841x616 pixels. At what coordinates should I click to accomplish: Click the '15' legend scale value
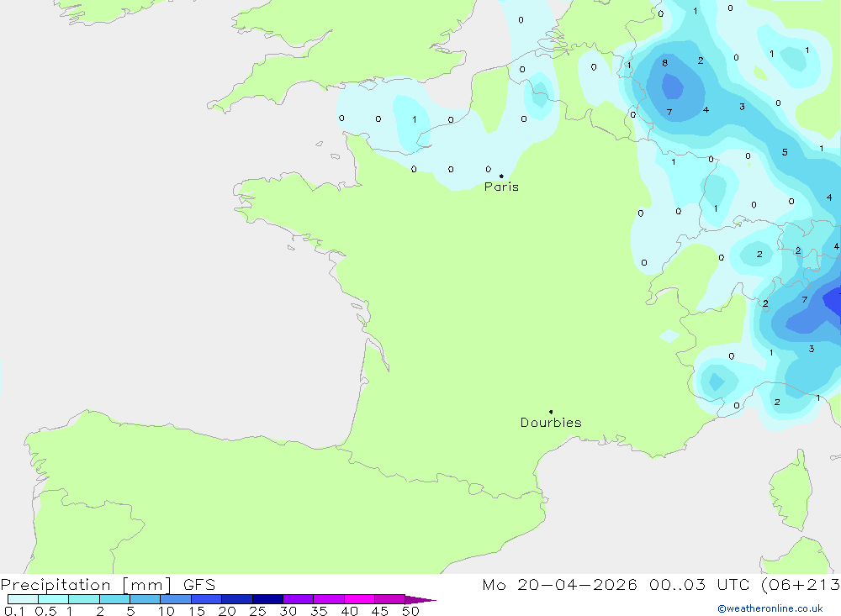point(197,611)
